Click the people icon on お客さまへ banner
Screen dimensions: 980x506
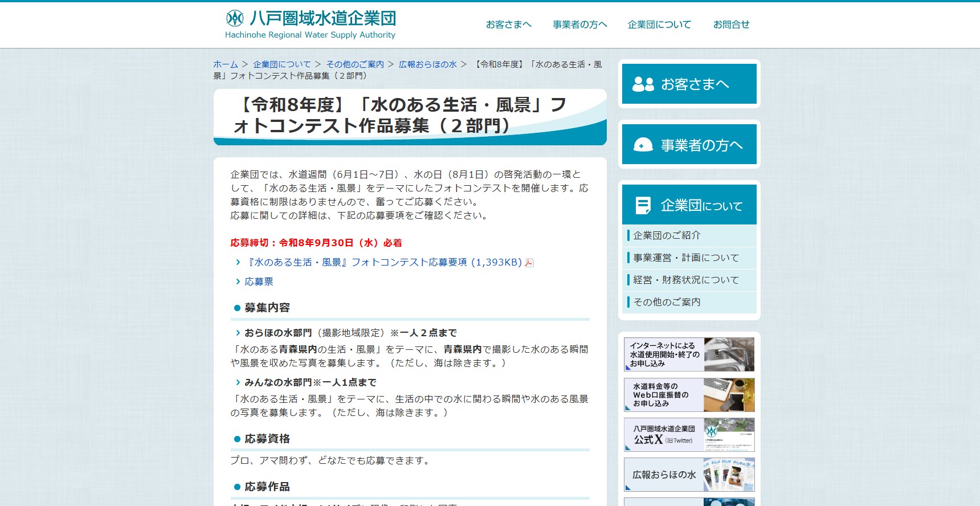(643, 84)
